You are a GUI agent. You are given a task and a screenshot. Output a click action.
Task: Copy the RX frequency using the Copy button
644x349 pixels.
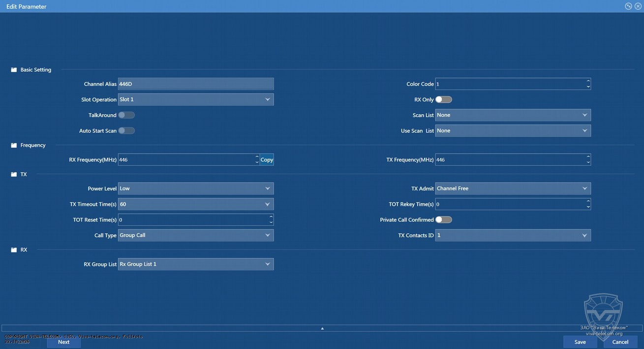(x=267, y=160)
